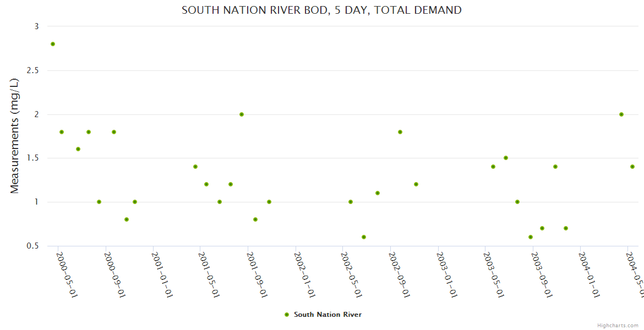
Task: Click the 2002-01-01 x-axis label
Action: [x=303, y=274]
